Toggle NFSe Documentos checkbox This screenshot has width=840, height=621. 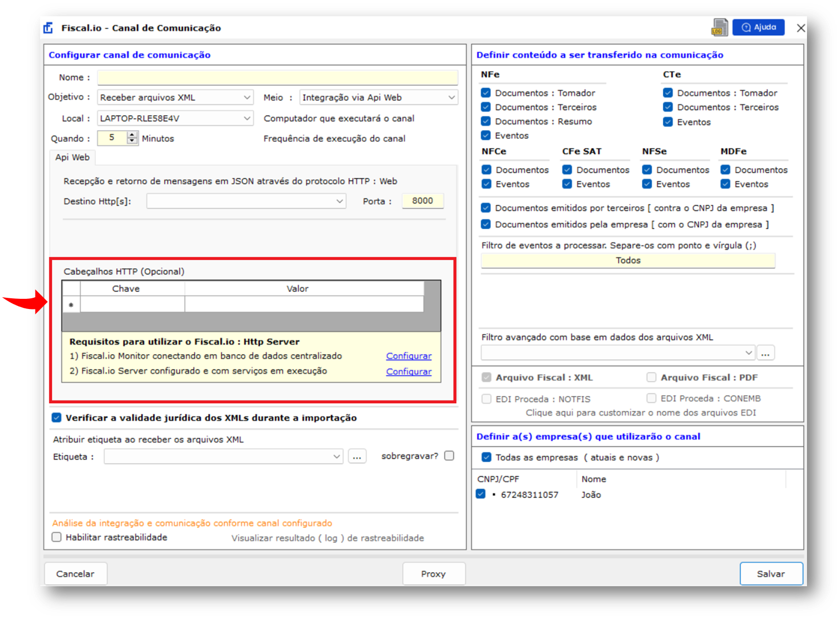[647, 170]
